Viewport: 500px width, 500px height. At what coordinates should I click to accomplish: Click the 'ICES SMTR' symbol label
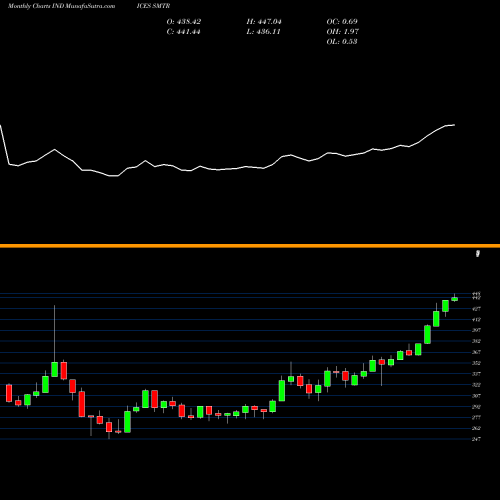153,6
